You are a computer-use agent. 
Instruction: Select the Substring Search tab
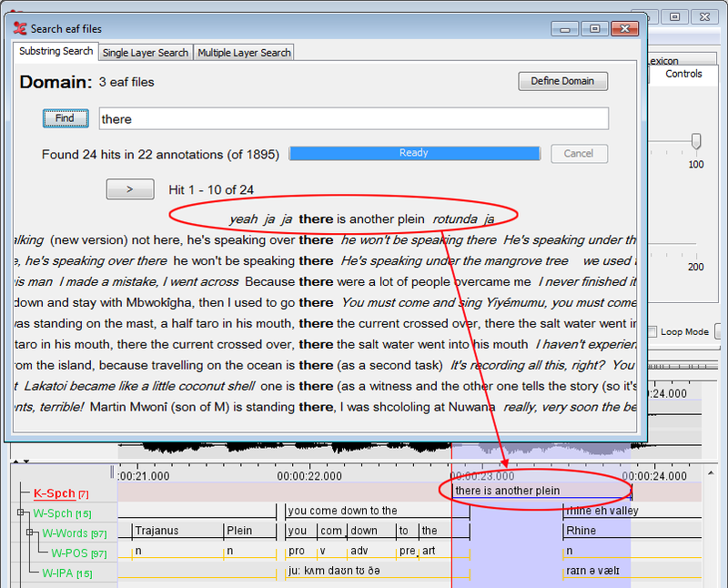point(56,52)
